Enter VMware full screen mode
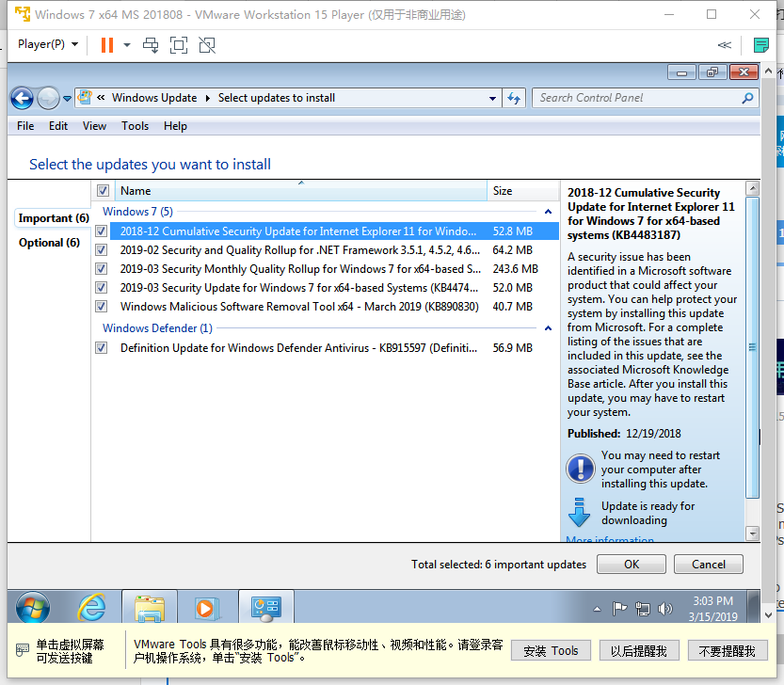Screen dimensions: 784x685 (x=179, y=45)
